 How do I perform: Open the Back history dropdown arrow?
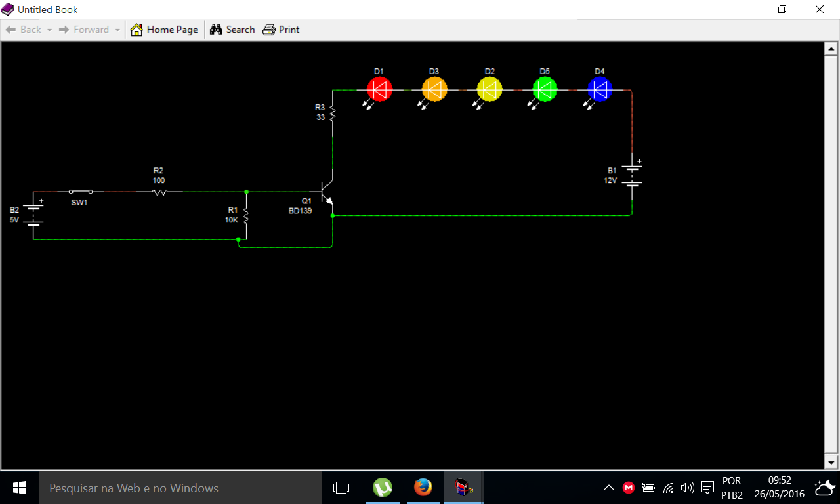(x=49, y=30)
